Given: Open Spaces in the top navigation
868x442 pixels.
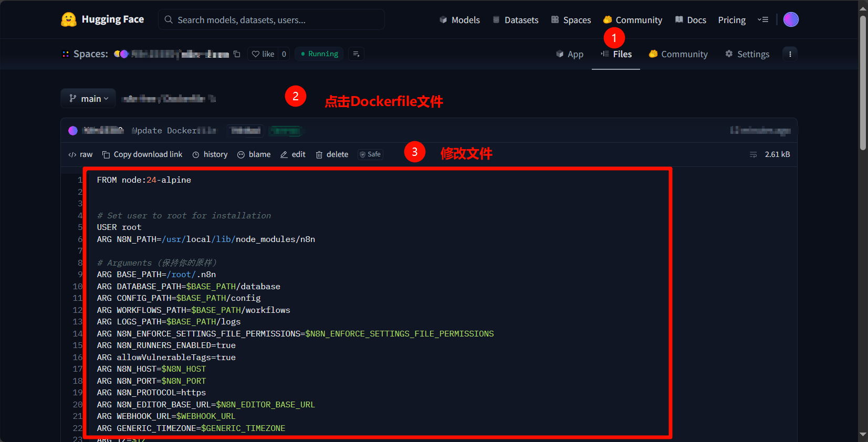Looking at the screenshot, I should pyautogui.click(x=571, y=20).
